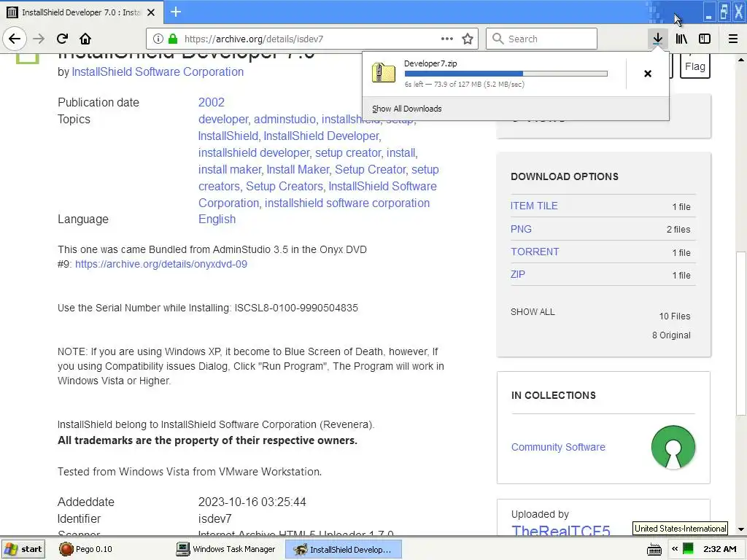This screenshot has width=747, height=560.
Task: Click the InstallShield Developer 7.0 tab
Action: click(x=81, y=12)
